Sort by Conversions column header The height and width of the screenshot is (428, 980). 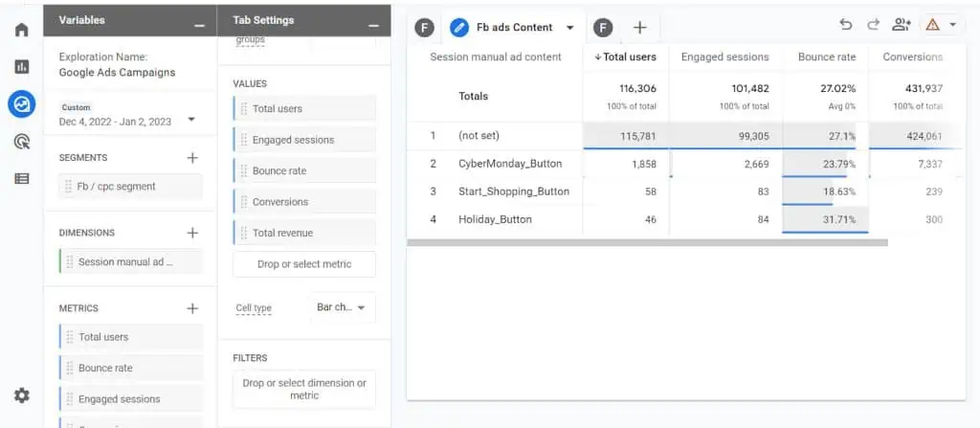click(x=912, y=56)
